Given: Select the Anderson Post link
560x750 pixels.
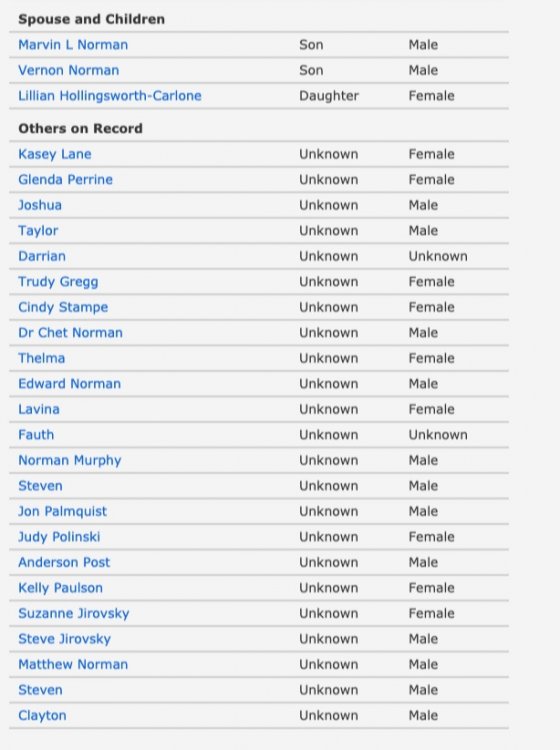Looking at the screenshot, I should (64, 562).
